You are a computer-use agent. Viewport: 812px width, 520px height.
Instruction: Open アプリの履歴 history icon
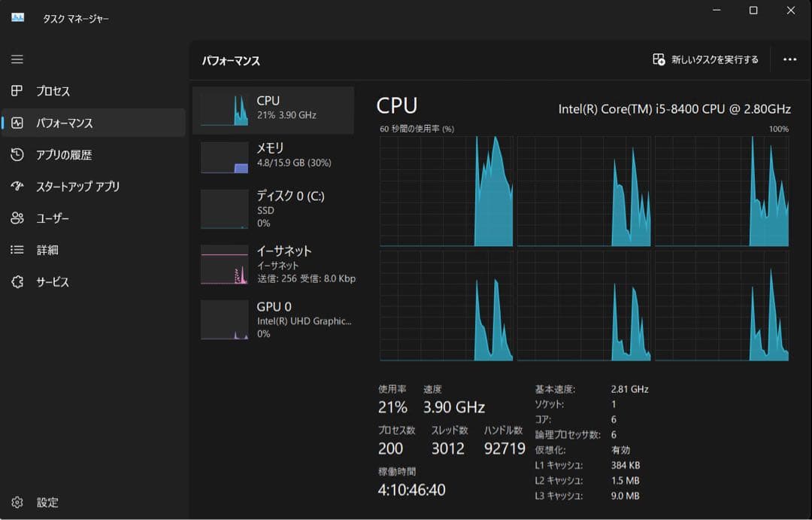(x=17, y=154)
